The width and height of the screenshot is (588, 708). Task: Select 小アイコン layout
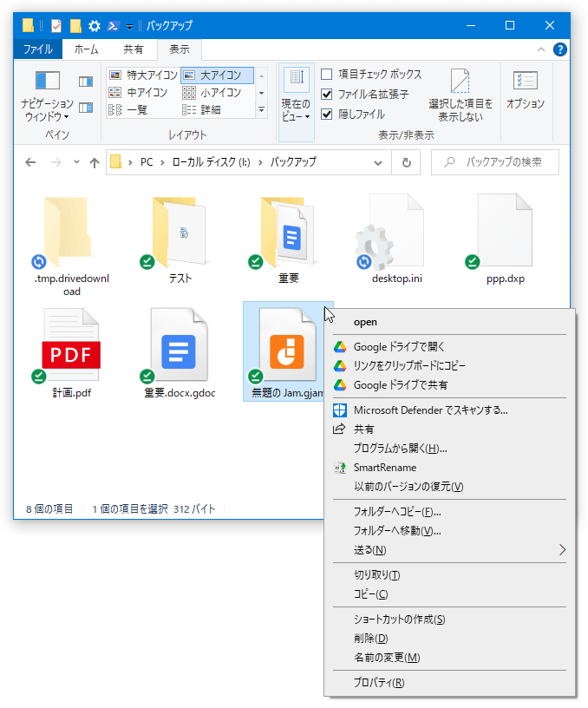coord(212,93)
